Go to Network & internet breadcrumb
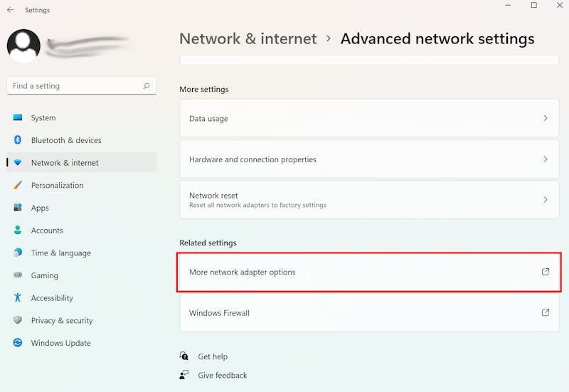The height and width of the screenshot is (392, 569). pyautogui.click(x=248, y=38)
